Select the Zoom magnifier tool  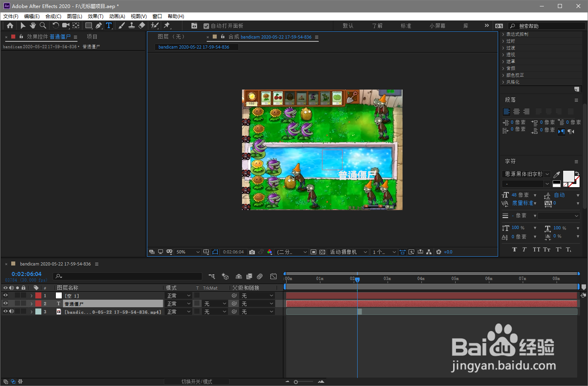click(x=43, y=26)
